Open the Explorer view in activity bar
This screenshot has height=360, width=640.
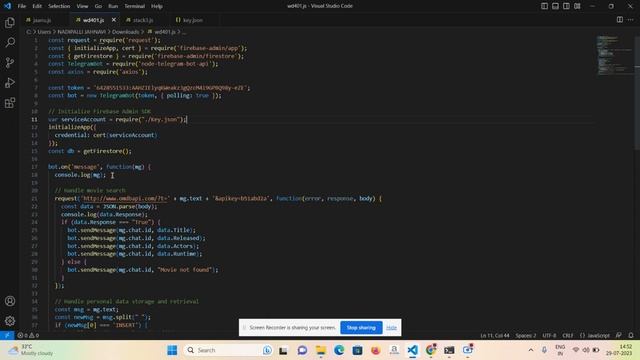coord(10,22)
